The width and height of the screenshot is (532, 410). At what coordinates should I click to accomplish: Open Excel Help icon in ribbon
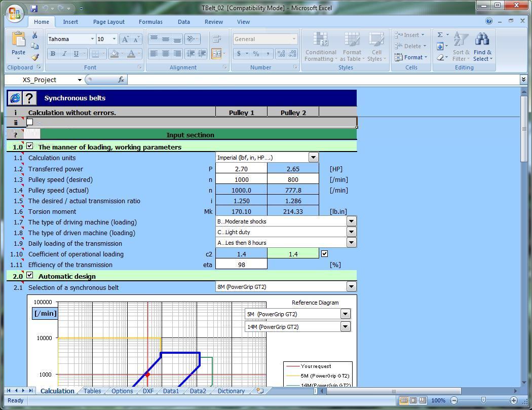(489, 21)
